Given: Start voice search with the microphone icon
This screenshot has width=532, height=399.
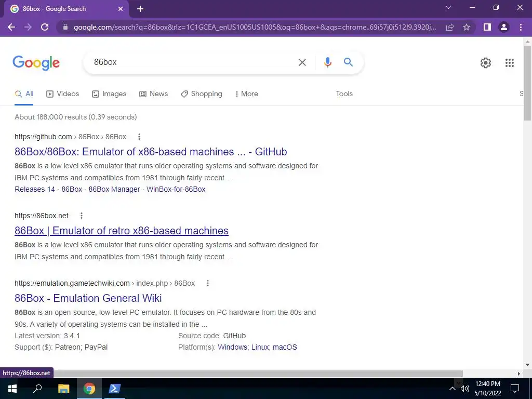Looking at the screenshot, I should tap(327, 62).
